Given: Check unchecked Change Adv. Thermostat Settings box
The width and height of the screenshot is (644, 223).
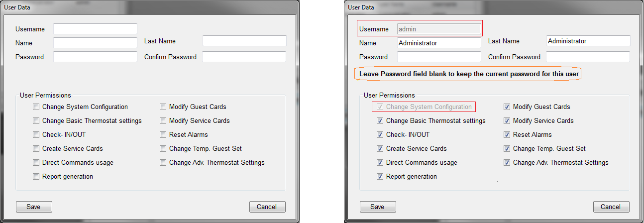Looking at the screenshot, I should (x=163, y=162).
